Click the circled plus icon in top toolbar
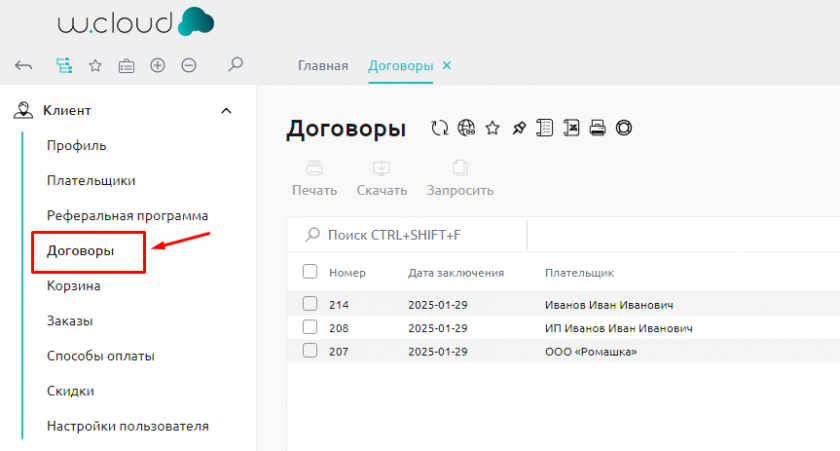The width and height of the screenshot is (840, 451). (157, 66)
